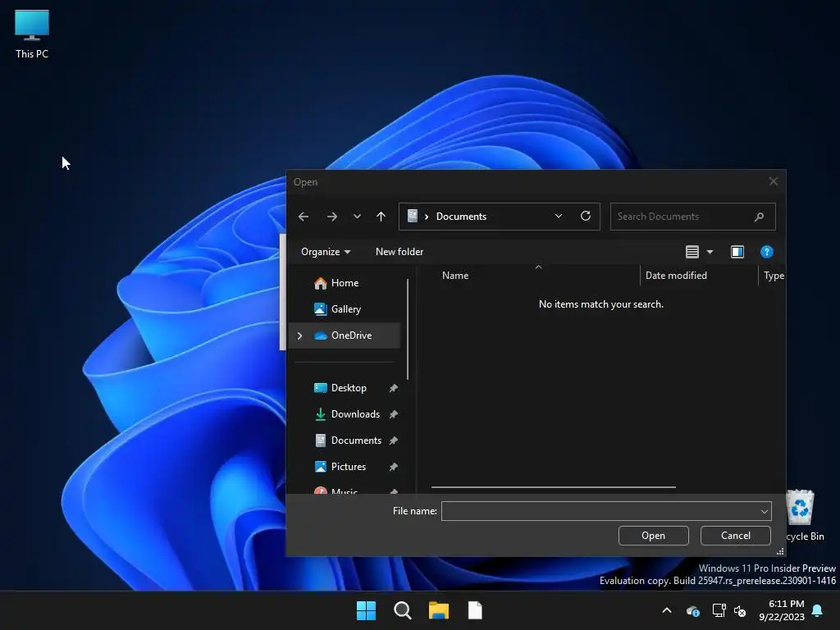Screen dimensions: 840x630
Task: Toggle the preview pane
Action: (x=737, y=252)
